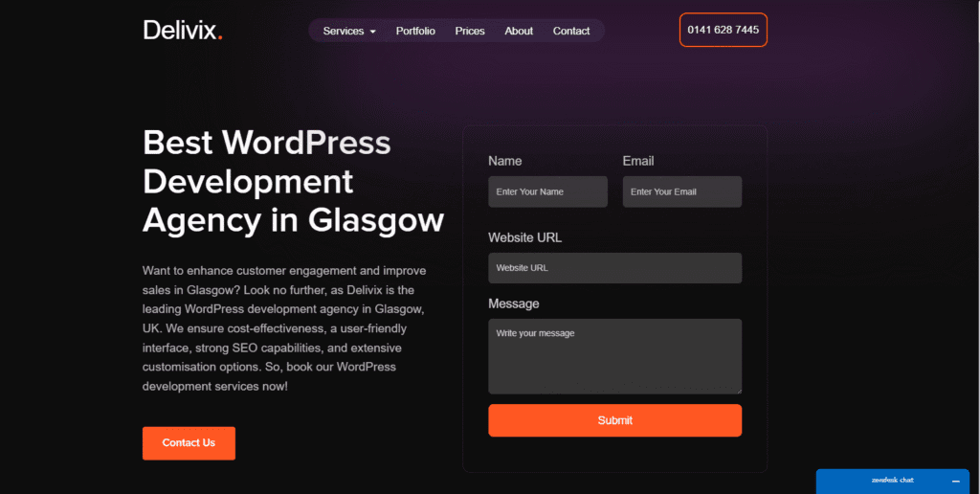
Task: Click the Name field label
Action: [505, 161]
